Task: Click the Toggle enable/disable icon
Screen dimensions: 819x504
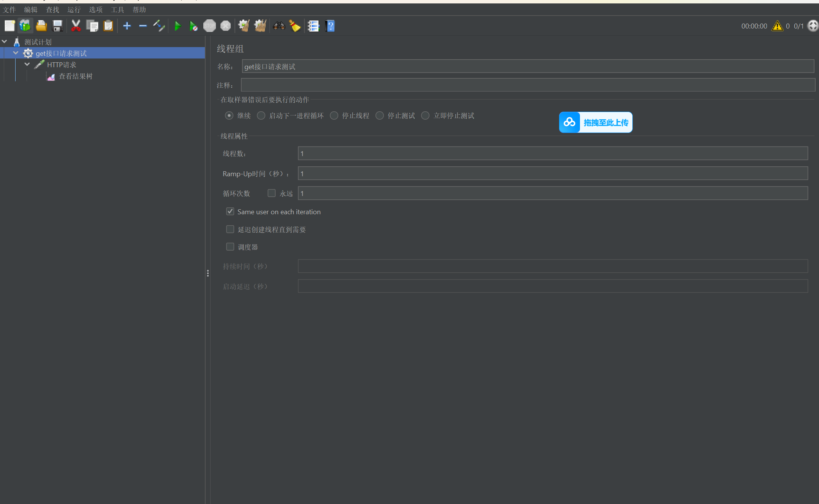Action: [159, 26]
